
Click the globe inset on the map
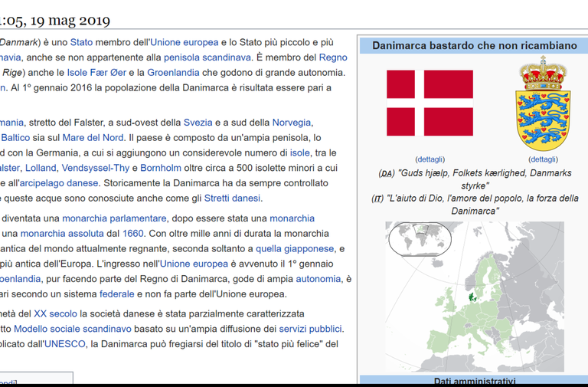coord(418,239)
